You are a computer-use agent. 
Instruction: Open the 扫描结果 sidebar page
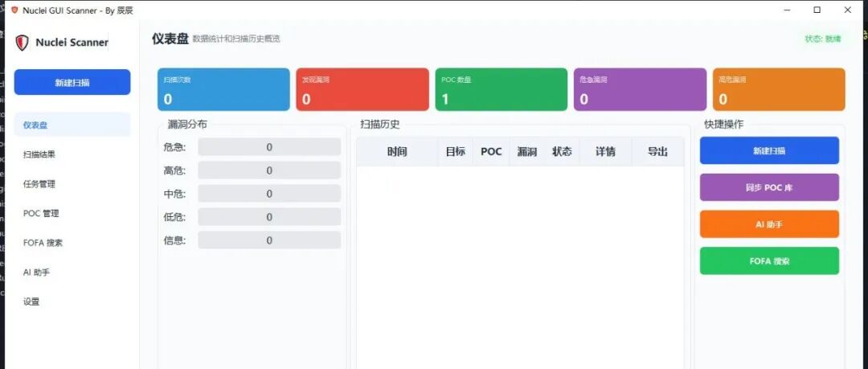72,154
